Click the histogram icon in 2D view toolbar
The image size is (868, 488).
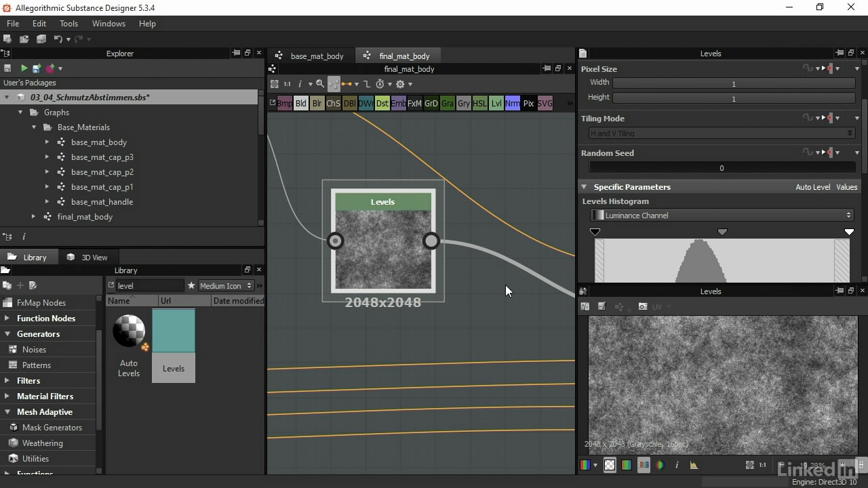click(x=694, y=465)
